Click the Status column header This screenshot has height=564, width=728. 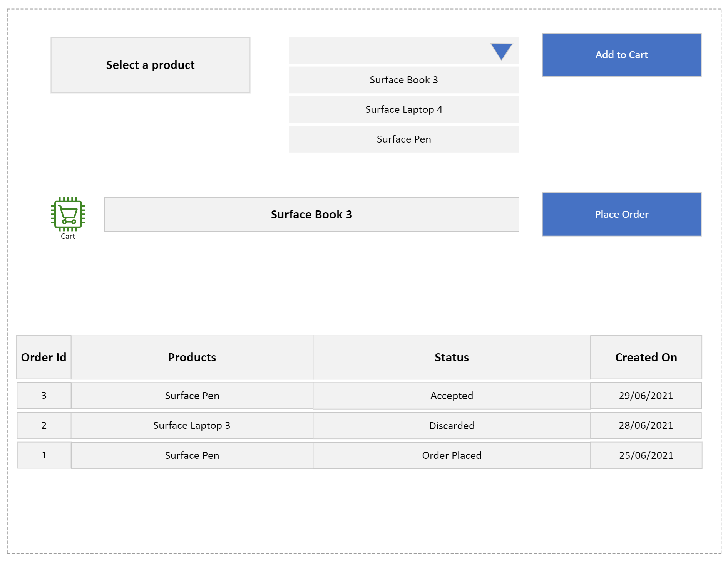tap(452, 357)
